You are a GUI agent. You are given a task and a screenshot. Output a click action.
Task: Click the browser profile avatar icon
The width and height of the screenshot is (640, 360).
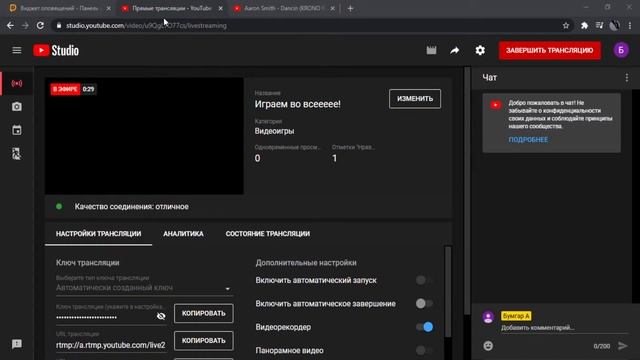(614, 25)
